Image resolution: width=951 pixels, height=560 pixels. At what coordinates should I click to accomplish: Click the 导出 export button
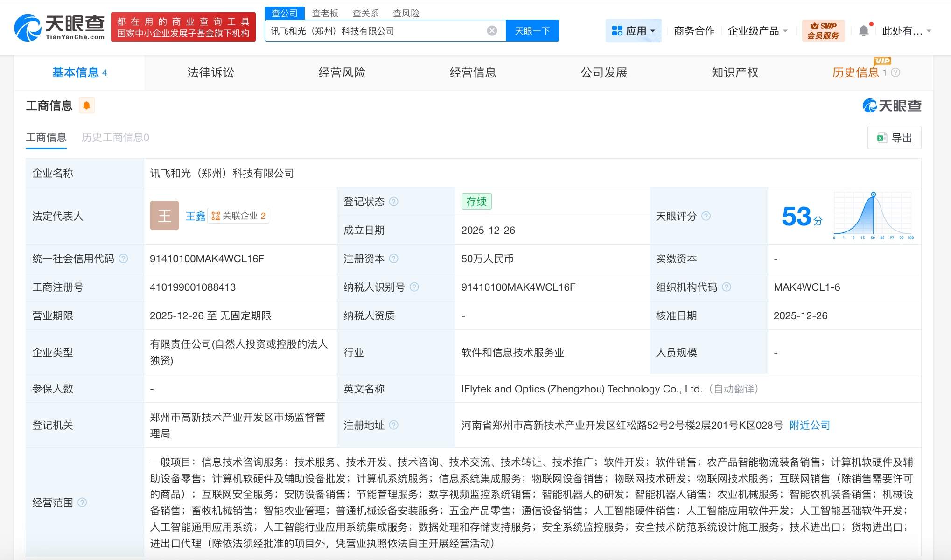tap(894, 138)
